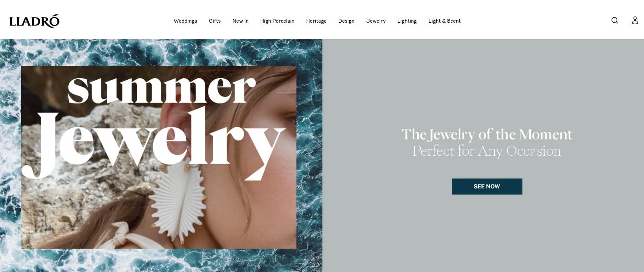The height and width of the screenshot is (272, 644).
Task: Select the Gifts menu item
Action: point(215,21)
